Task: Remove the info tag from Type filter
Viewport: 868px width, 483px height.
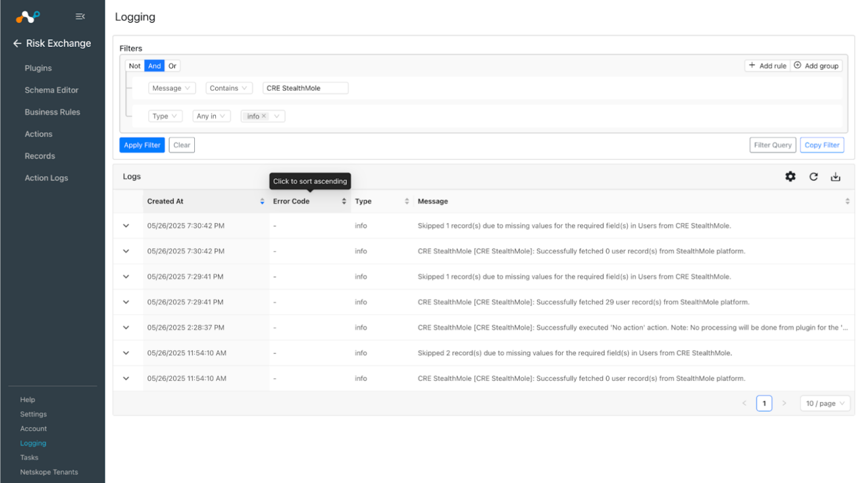Action: (264, 116)
